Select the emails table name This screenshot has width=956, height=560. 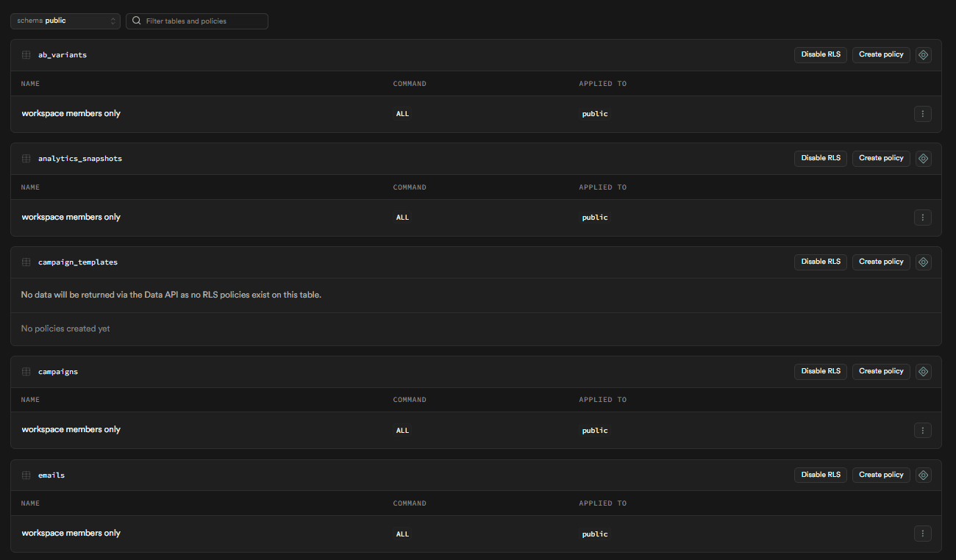click(51, 475)
